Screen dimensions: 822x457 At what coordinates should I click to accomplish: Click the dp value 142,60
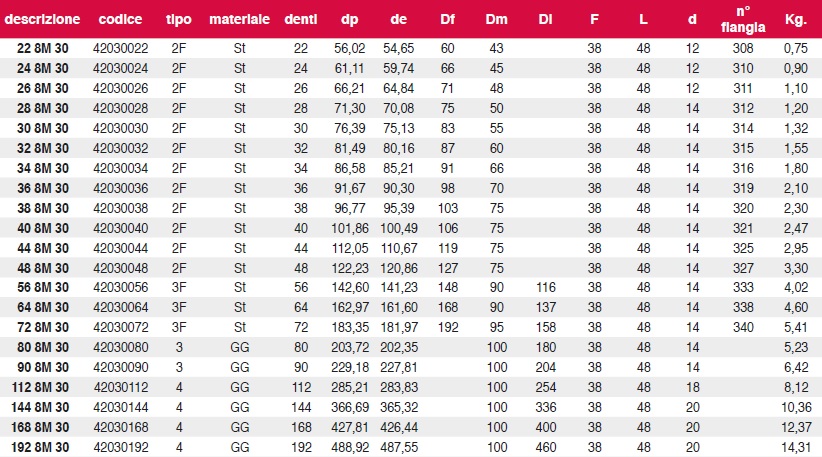[x=350, y=287]
